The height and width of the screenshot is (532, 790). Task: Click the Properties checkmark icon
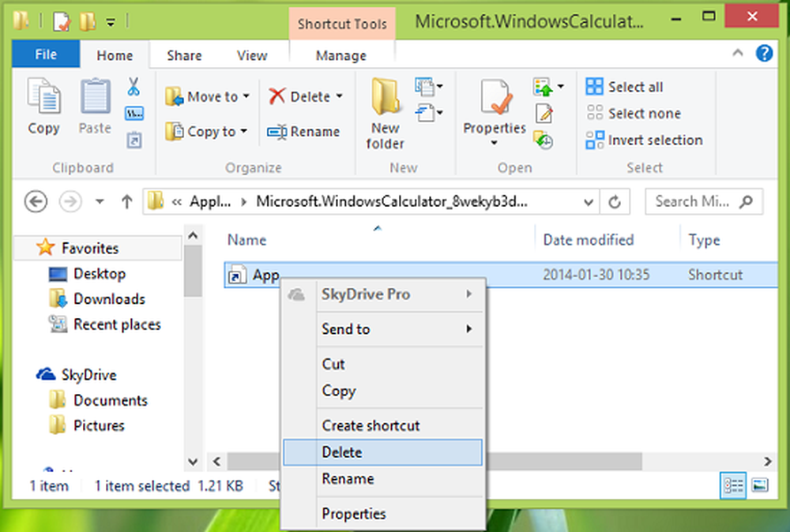(495, 96)
